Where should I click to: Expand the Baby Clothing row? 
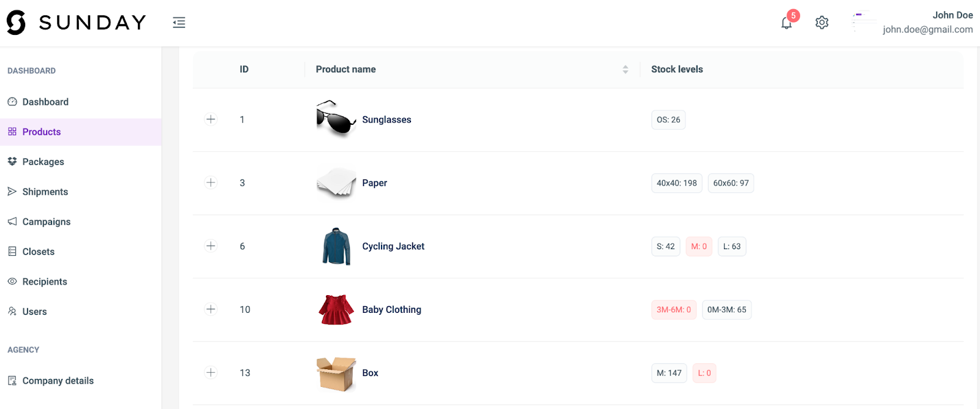pos(211,309)
